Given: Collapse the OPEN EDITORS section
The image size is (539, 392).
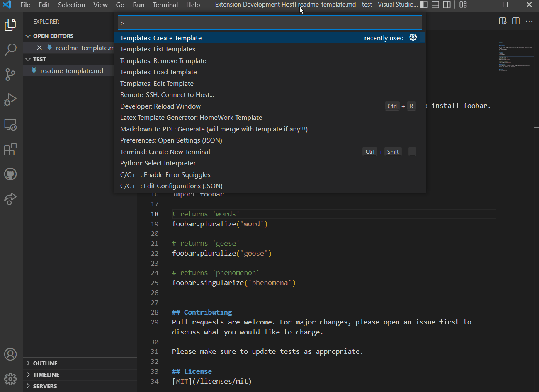Looking at the screenshot, I should click(53, 36).
